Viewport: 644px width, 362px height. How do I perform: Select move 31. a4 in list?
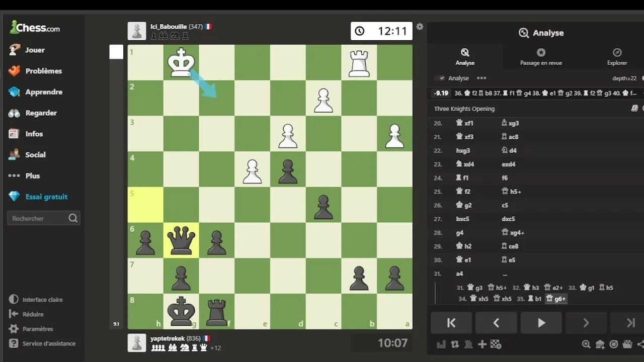click(459, 274)
